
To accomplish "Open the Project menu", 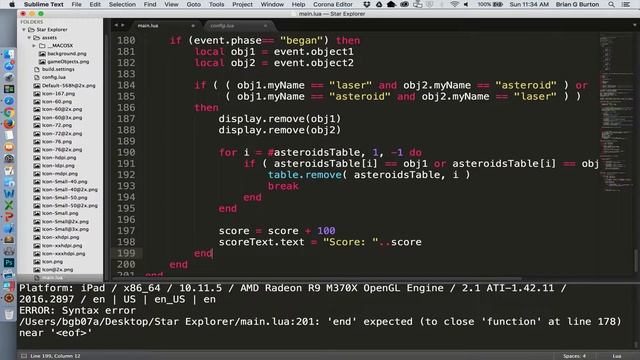I will [x=242, y=4].
